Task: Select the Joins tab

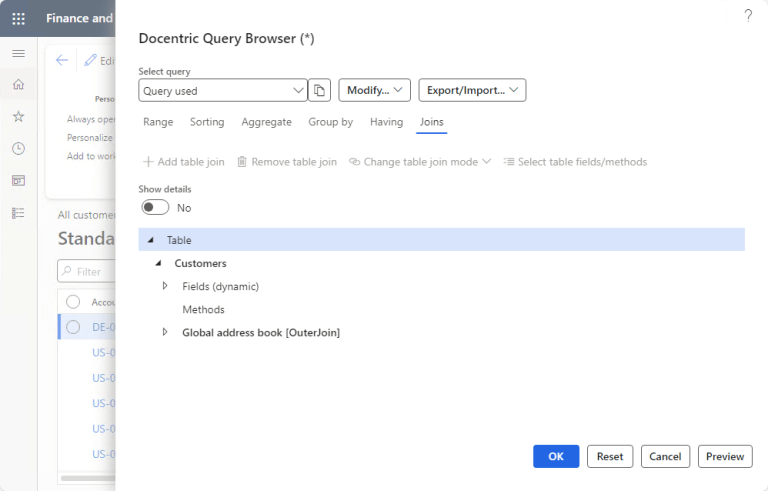Action: coord(431,122)
